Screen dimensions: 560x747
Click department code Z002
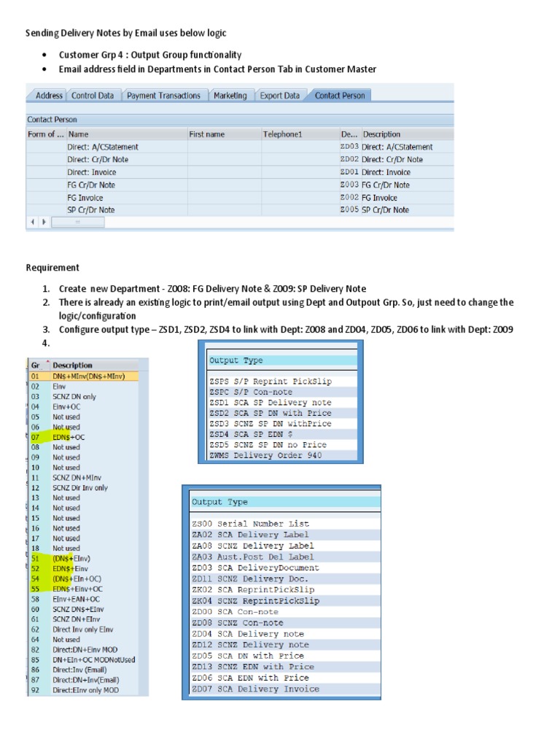[349, 197]
